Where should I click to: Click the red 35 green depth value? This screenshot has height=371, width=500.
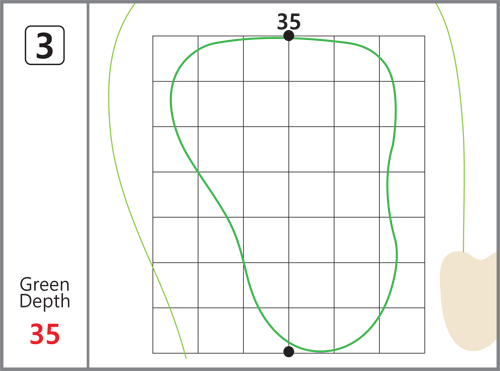(45, 334)
